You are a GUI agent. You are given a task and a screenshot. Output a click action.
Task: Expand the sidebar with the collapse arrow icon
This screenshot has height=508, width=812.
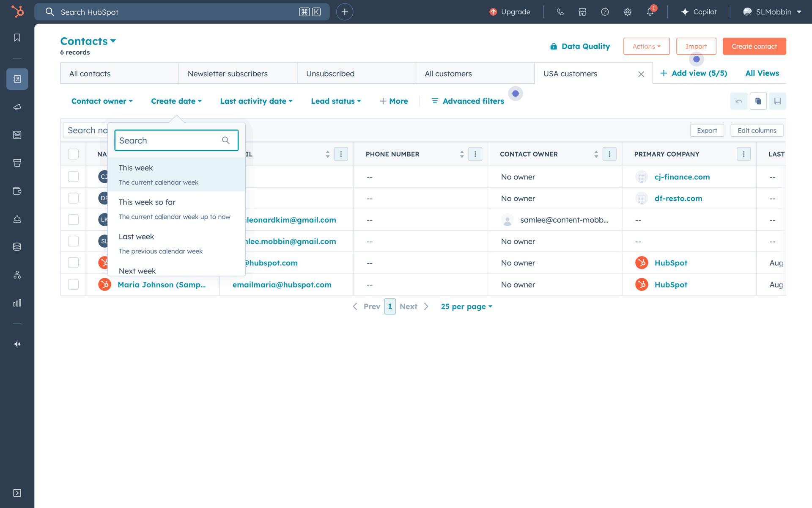click(x=17, y=493)
